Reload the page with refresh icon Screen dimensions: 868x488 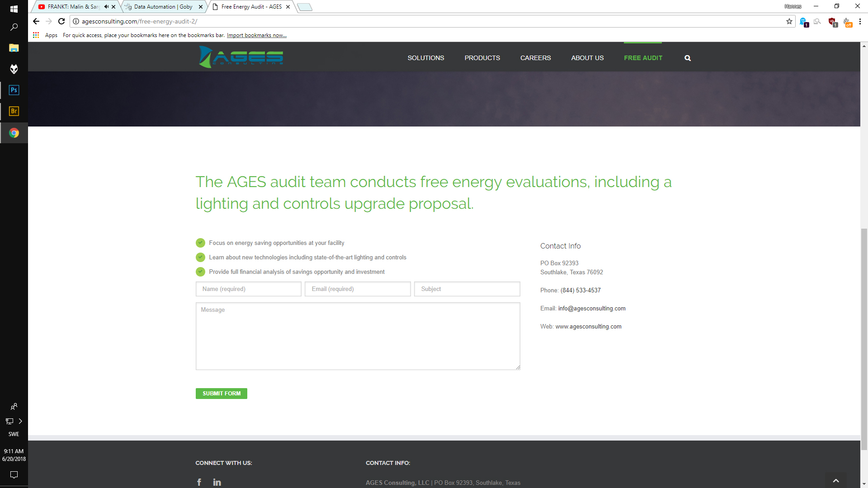click(61, 21)
